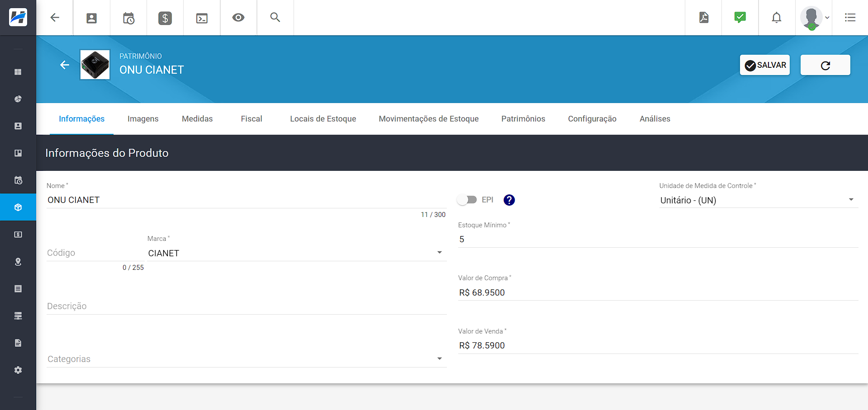This screenshot has height=410, width=868.
Task: Save the product with SALVAR button
Action: point(765,65)
